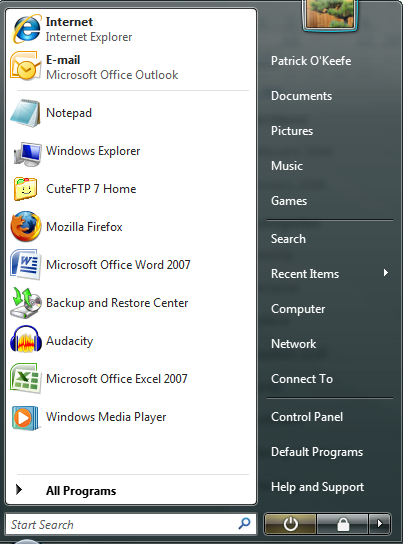Viewport: 403px width, 544px height.
Task: Open the Internet Explorer icon
Action: point(26,29)
